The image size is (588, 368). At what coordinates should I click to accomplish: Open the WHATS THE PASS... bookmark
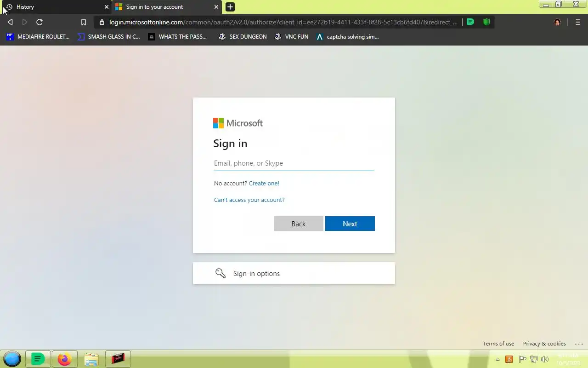(x=177, y=36)
